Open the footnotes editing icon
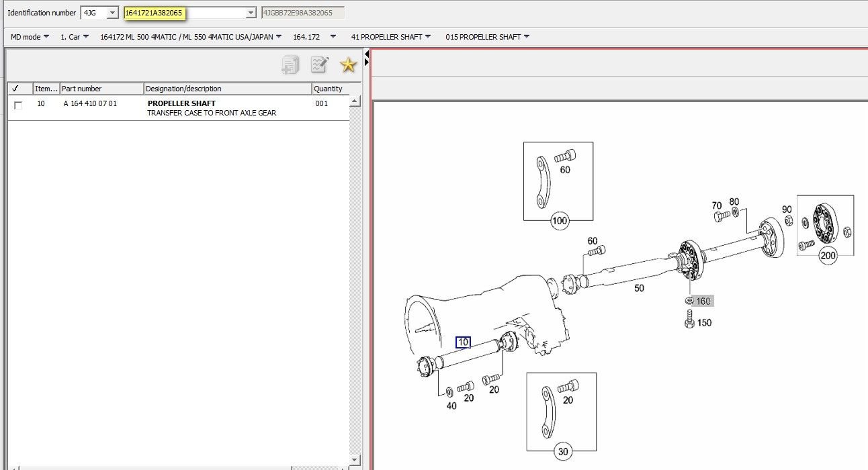Viewport: 868px width, 470px height. point(319,64)
